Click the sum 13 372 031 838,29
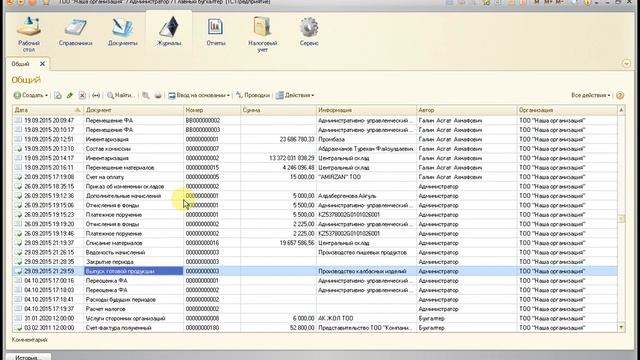The height and width of the screenshot is (360, 640). (292, 158)
